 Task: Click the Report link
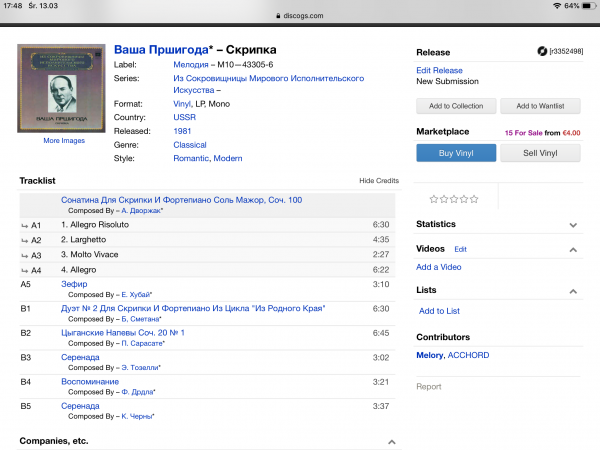point(429,387)
